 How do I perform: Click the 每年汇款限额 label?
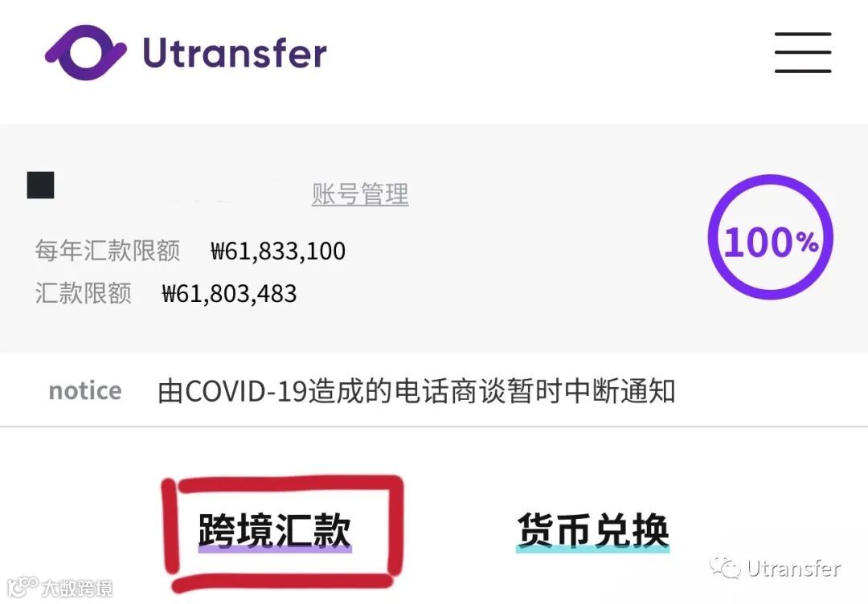coord(108,251)
